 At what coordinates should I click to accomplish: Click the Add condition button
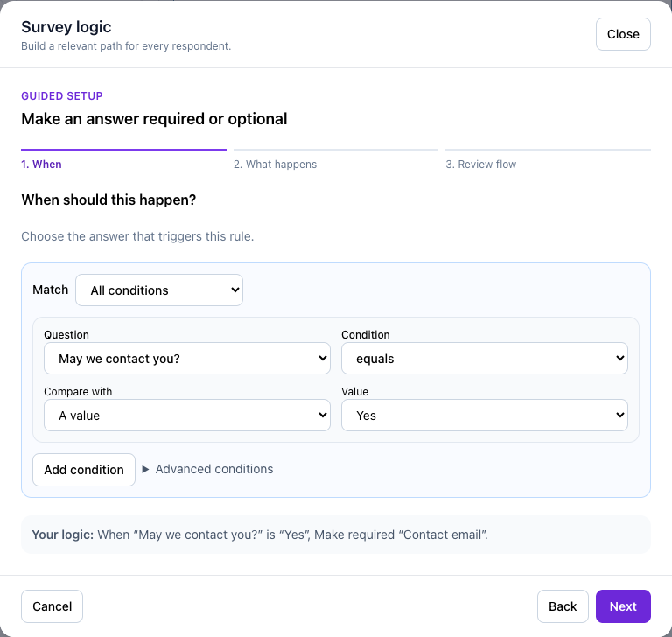84,470
